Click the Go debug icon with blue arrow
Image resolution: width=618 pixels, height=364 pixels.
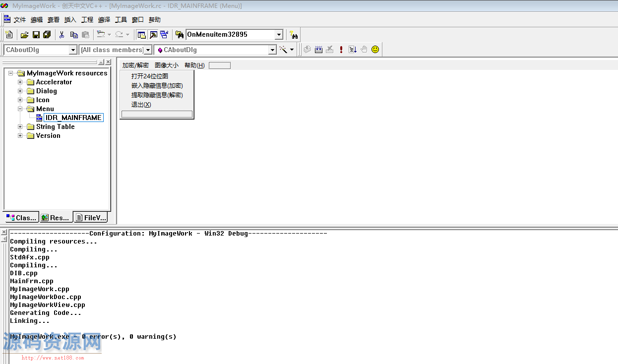(x=353, y=50)
